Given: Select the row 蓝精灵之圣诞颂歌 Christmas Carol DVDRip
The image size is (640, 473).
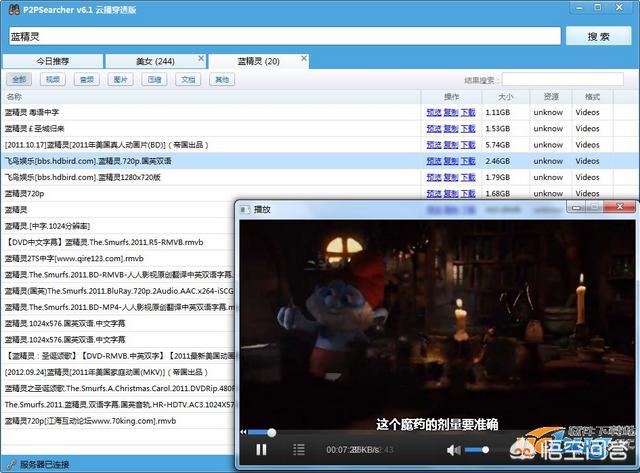Looking at the screenshot, I should (118, 388).
